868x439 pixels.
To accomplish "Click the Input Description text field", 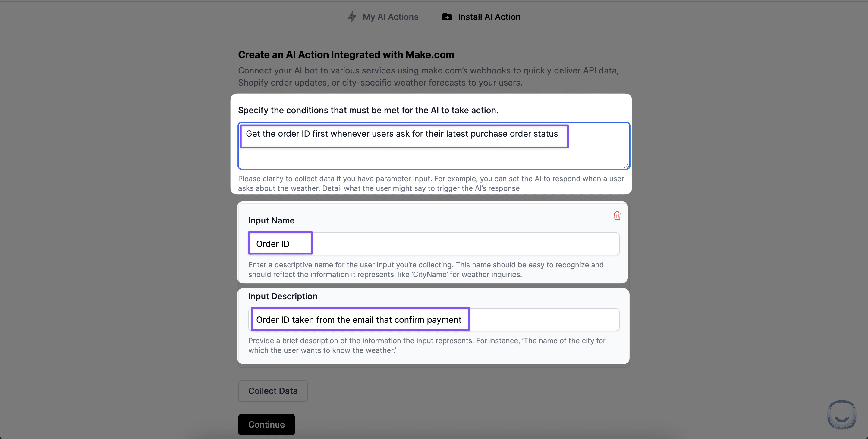I will point(434,319).
